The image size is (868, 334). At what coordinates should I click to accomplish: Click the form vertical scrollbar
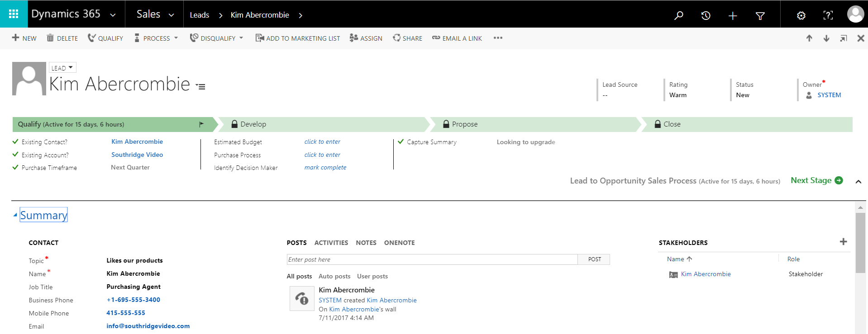[860, 243]
